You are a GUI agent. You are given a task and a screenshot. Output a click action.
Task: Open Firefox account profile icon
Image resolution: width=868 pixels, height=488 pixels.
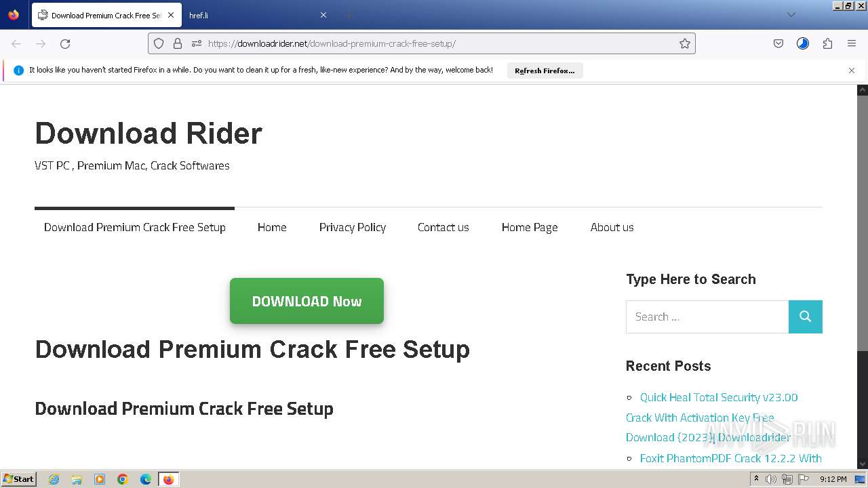(803, 43)
